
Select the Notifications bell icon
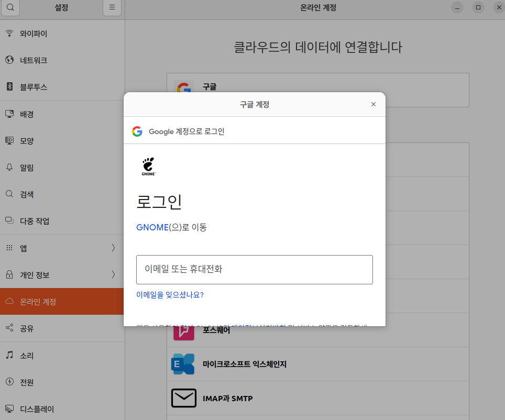9,167
